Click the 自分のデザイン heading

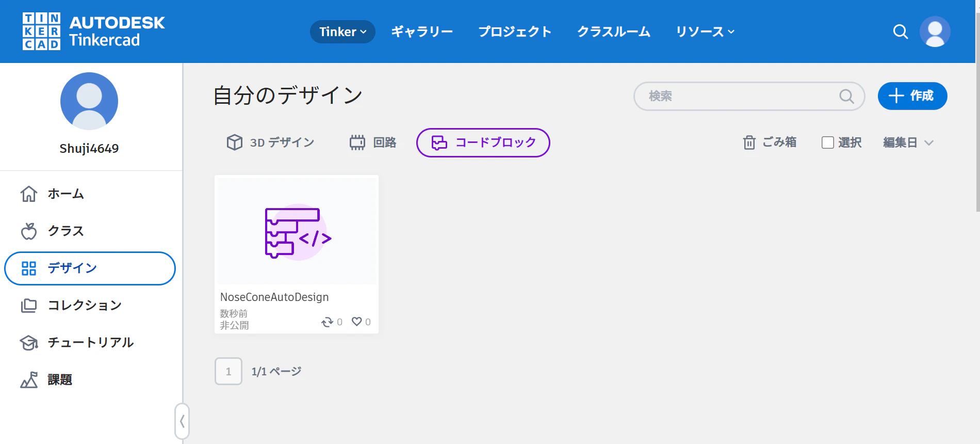point(288,96)
